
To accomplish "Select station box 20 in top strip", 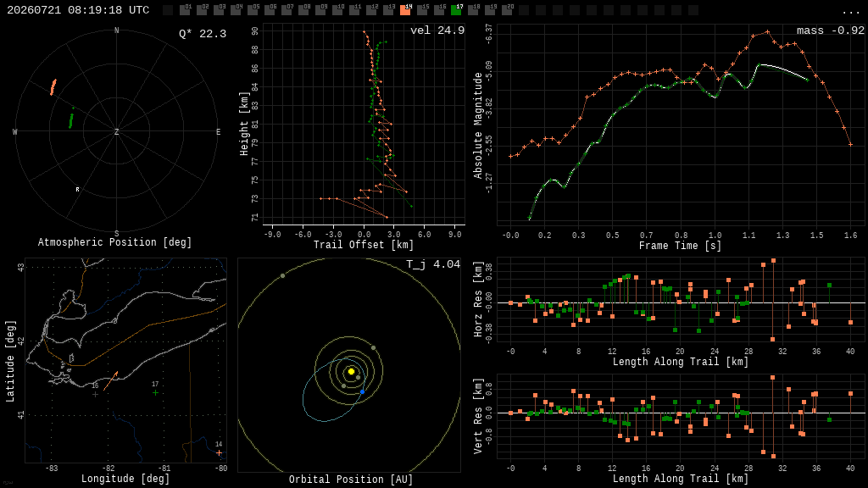I will [x=508, y=9].
